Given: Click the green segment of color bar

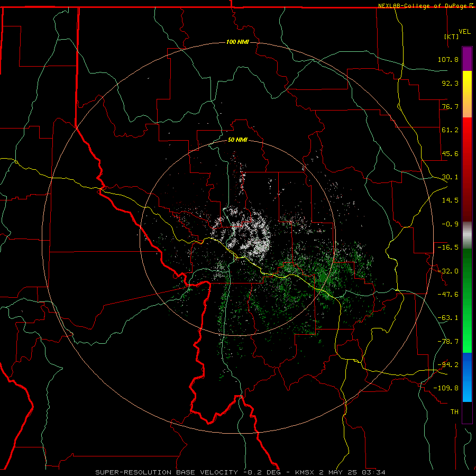Looking at the screenshot, I should (x=467, y=300).
